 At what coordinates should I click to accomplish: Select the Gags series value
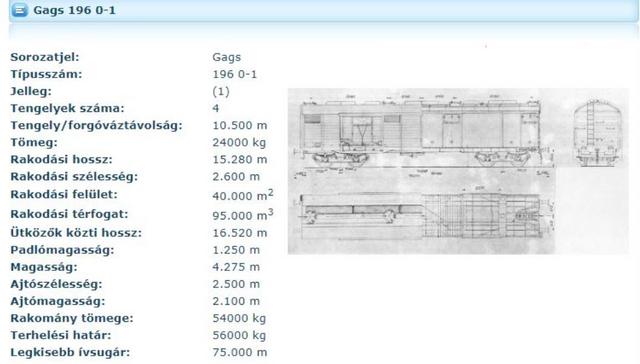(227, 57)
